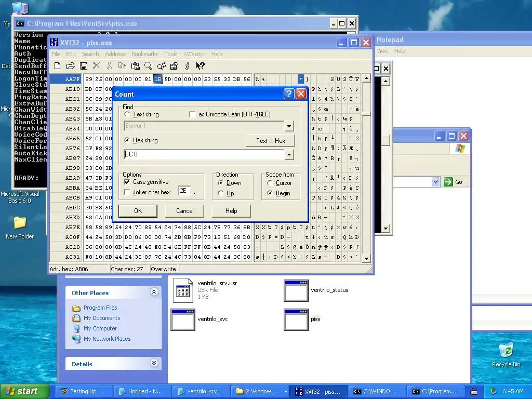532x399 pixels.
Task: Click the Go button in Explorer
Action: tap(453, 182)
